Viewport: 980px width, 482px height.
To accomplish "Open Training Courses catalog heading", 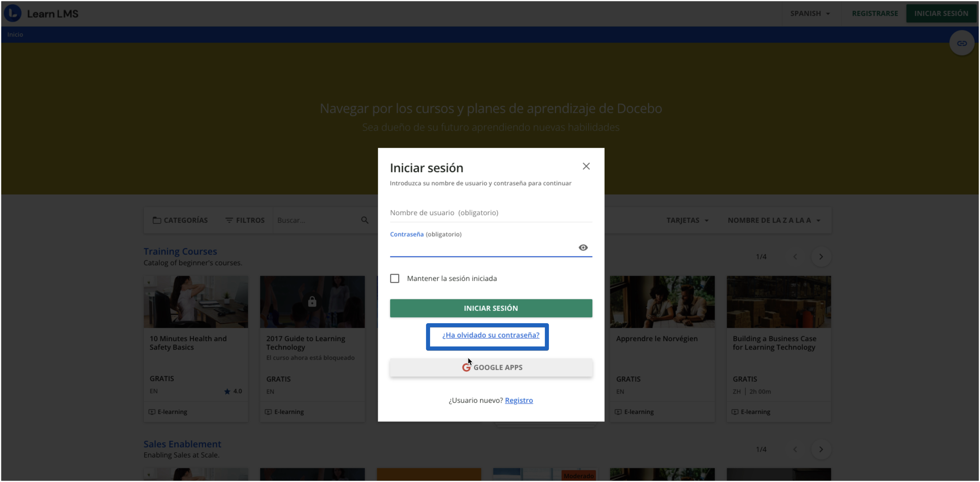I will tap(180, 251).
